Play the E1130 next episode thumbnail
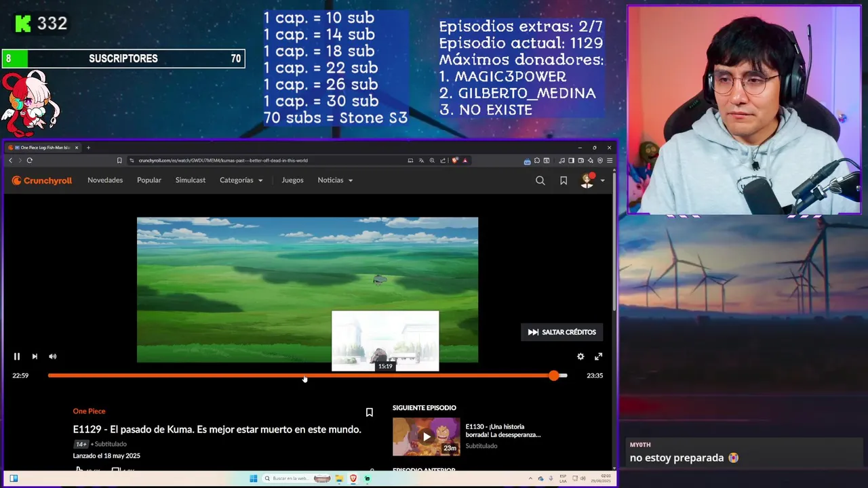The image size is (868, 488). pos(426,436)
